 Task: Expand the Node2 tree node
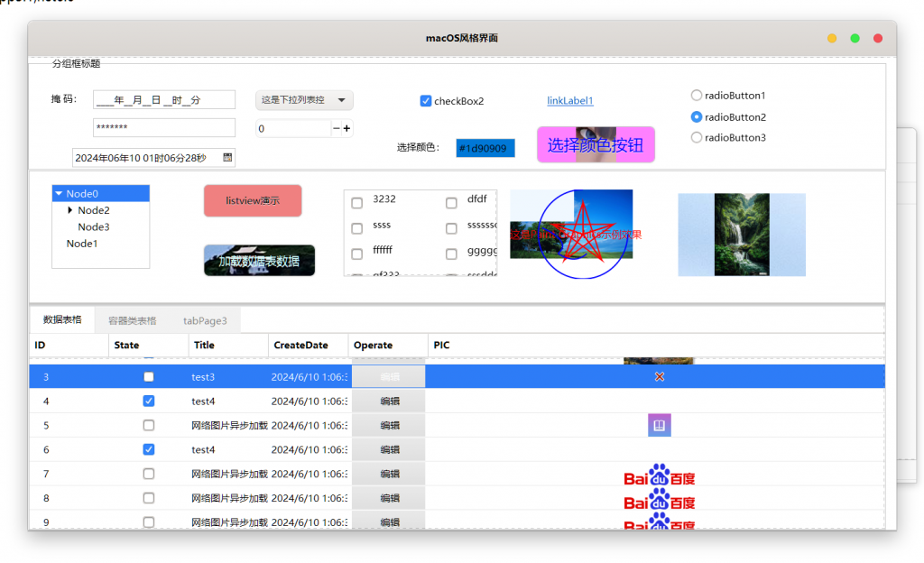click(70, 210)
